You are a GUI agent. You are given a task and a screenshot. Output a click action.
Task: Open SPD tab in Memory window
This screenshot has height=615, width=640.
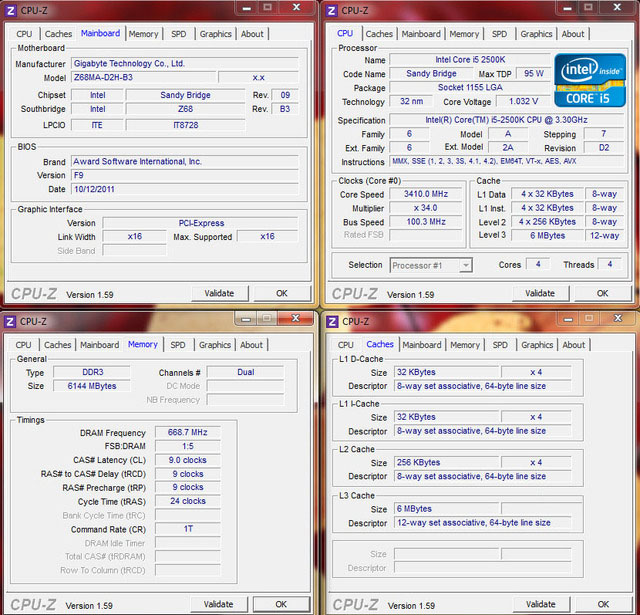click(178, 345)
